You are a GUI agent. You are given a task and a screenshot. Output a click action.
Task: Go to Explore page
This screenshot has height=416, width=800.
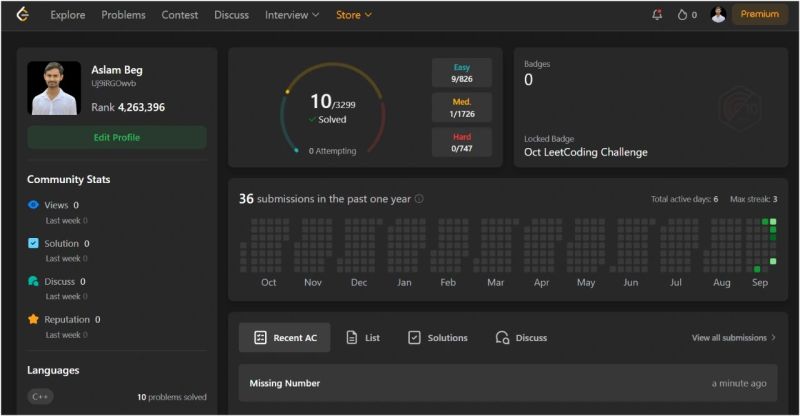click(68, 15)
